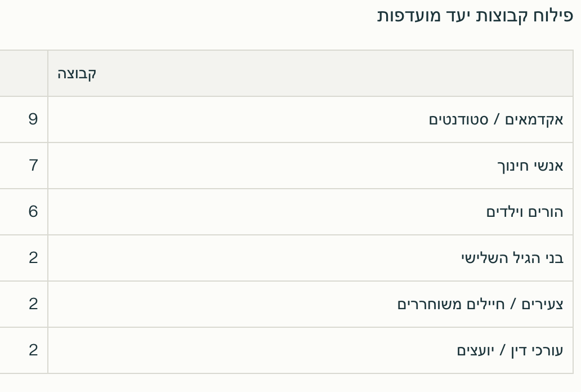581x392 pixels.
Task: Click the value 7 for אנשי חינוך
Action: tap(33, 165)
